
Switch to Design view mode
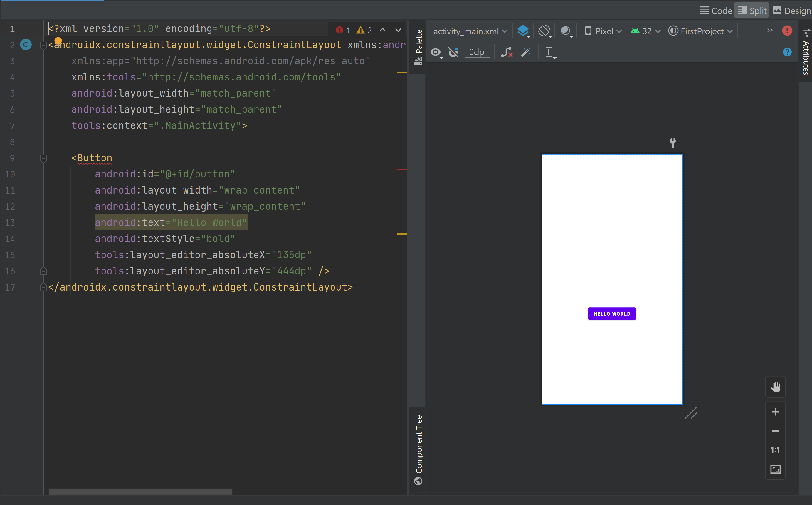pyautogui.click(x=792, y=11)
